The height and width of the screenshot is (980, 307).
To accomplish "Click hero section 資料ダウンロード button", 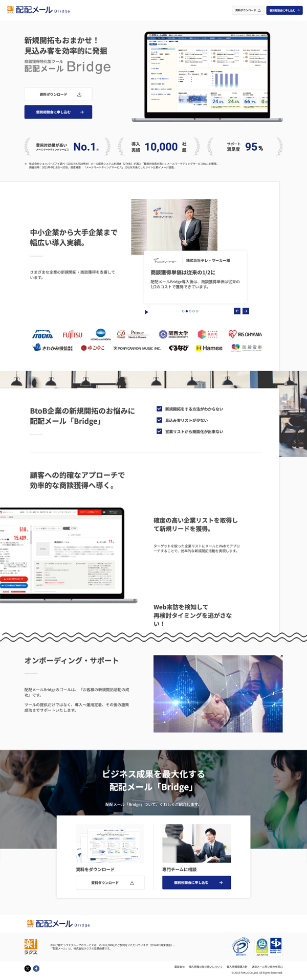I will click(x=58, y=94).
